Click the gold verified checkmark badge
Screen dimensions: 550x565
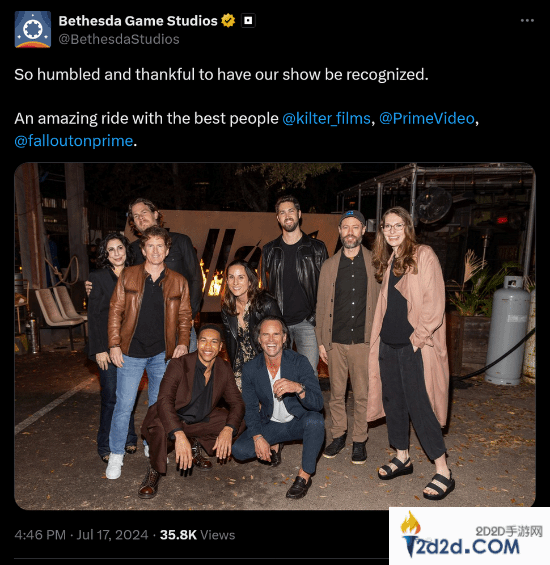(x=228, y=21)
